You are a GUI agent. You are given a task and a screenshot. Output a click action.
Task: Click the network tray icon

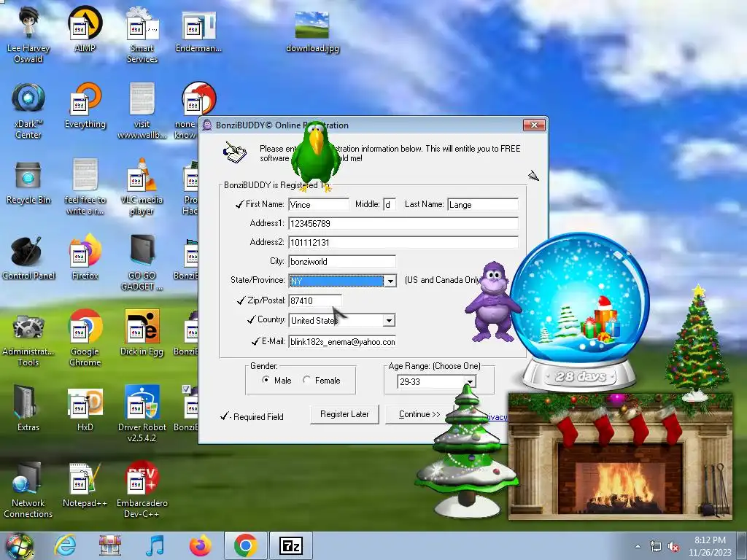click(656, 547)
